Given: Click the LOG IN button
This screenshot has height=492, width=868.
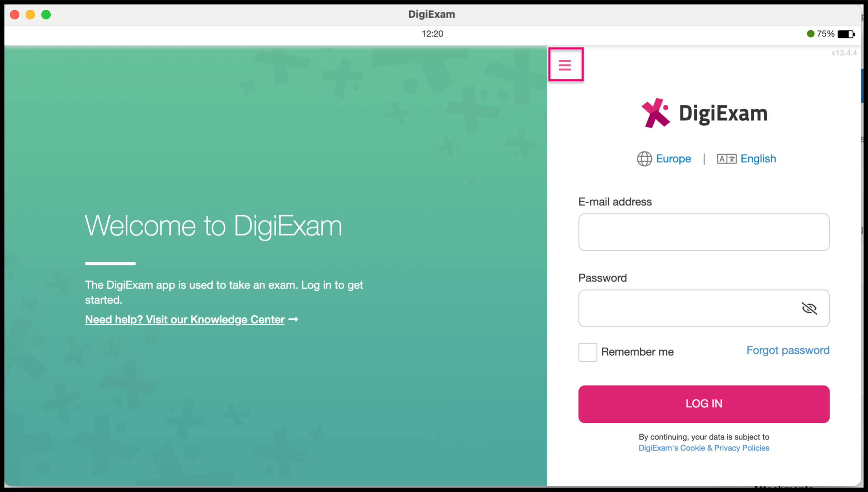Looking at the screenshot, I should (704, 404).
